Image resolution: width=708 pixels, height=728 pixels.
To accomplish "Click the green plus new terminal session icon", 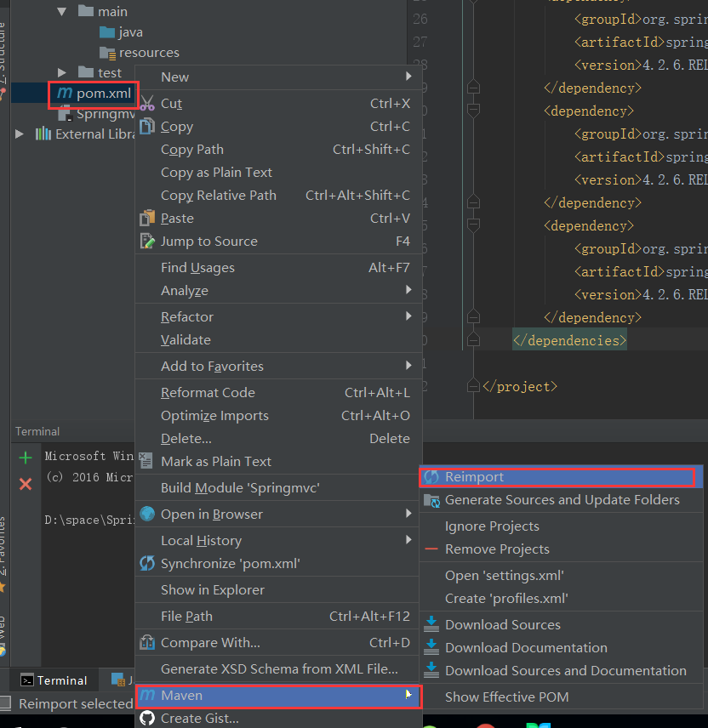I will click(26, 458).
